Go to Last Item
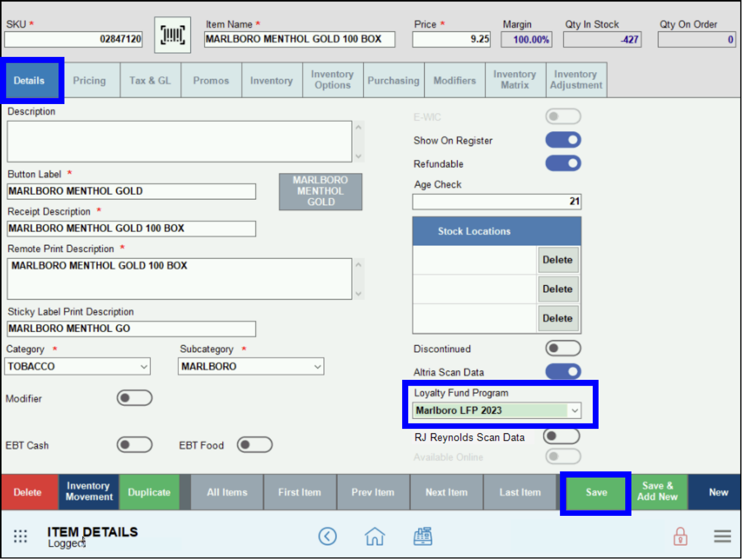Image resolution: width=743 pixels, height=560 pixels. point(520,492)
